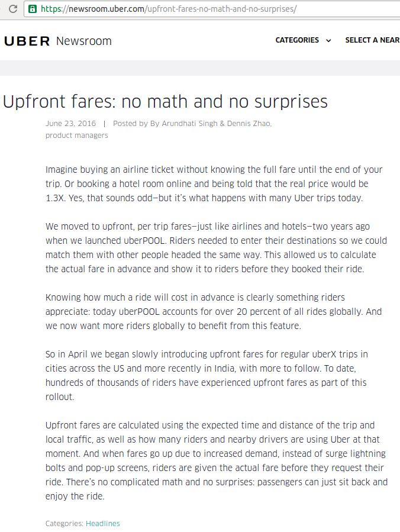This screenshot has width=400, height=532.
Task: Click the Arundhati Singh & Dennis Zhao byline
Action: [217, 124]
